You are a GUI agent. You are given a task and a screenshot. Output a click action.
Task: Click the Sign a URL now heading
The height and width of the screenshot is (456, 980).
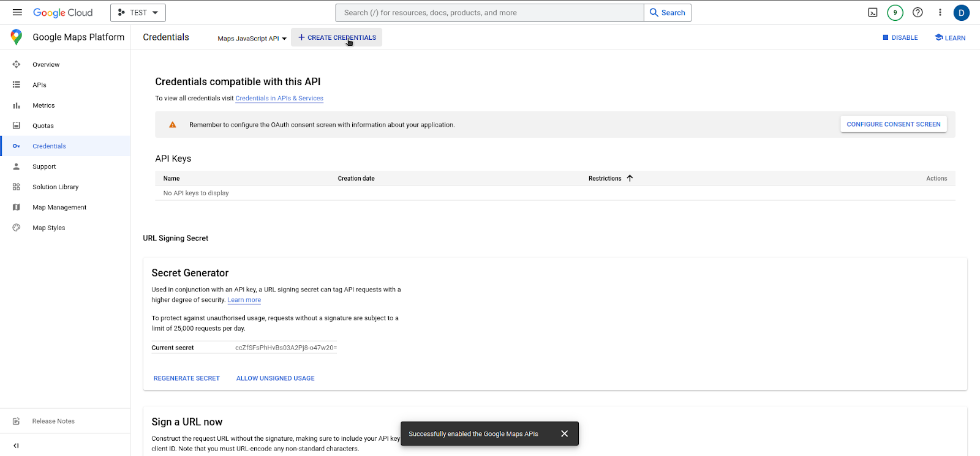(x=187, y=422)
